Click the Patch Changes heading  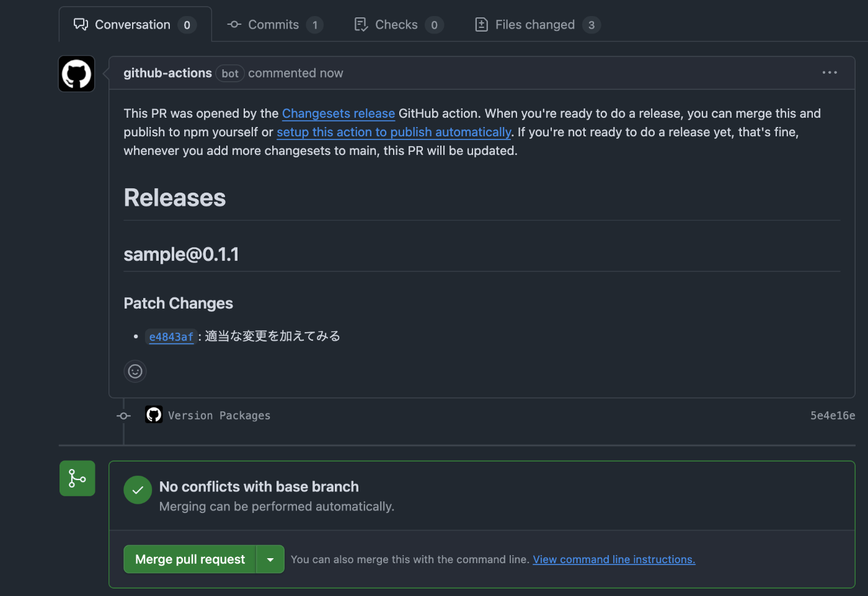[178, 303]
